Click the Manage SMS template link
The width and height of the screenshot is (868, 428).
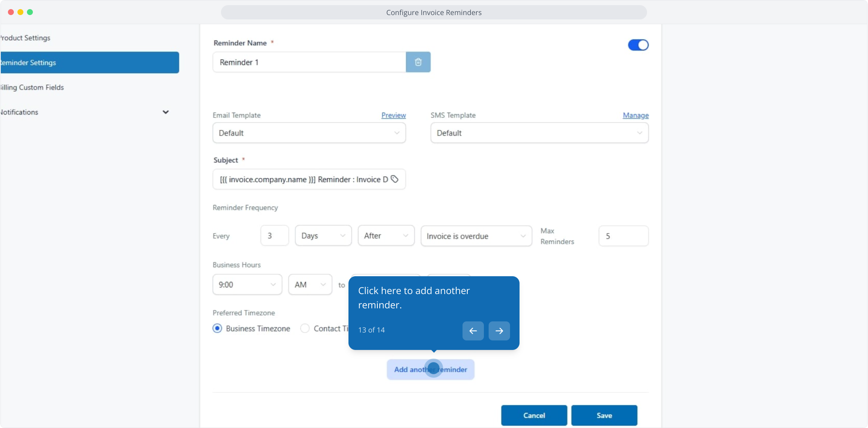(x=635, y=115)
